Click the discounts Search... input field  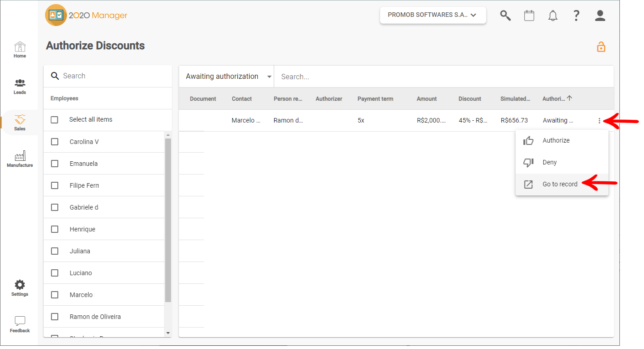pyautogui.click(x=444, y=77)
